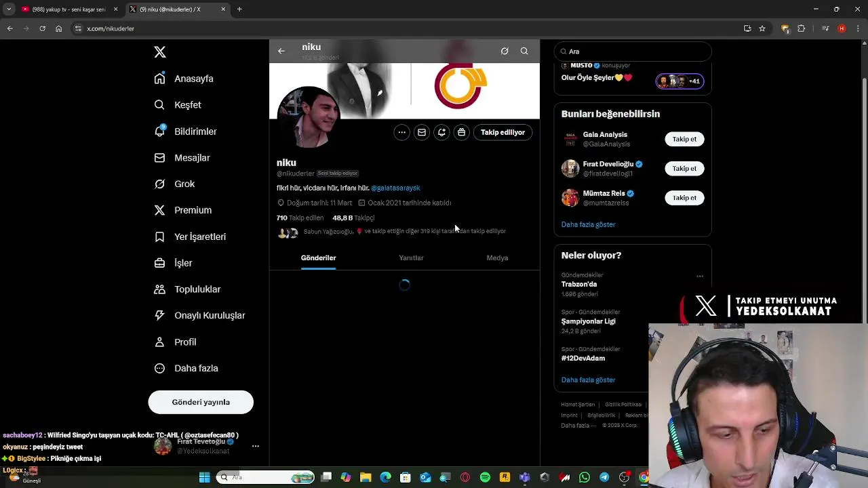Image resolution: width=868 pixels, height=488 pixels.
Task: Join the Olur Öyle Şeyler space listeners
Action: coord(679,81)
